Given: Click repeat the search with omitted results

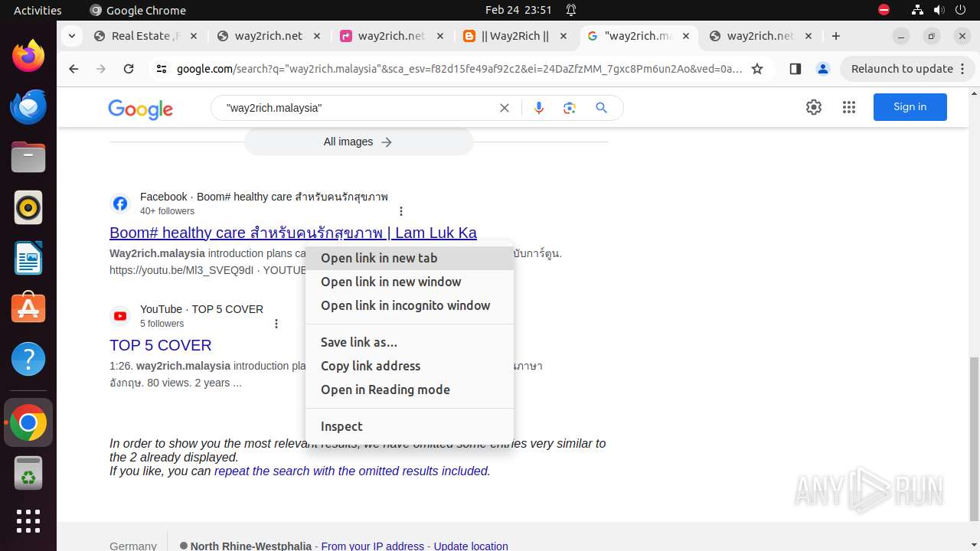Looking at the screenshot, I should tap(351, 471).
